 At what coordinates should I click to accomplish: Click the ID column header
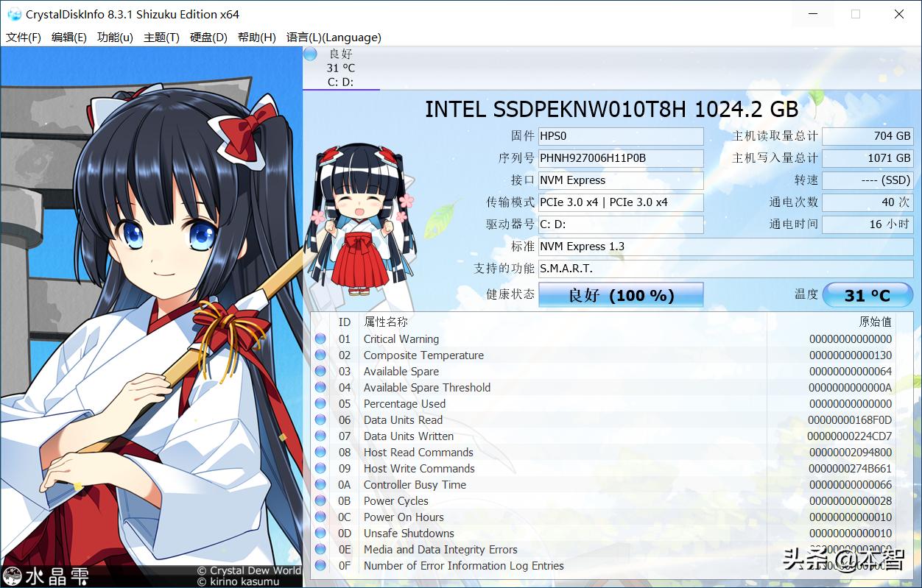click(x=344, y=322)
